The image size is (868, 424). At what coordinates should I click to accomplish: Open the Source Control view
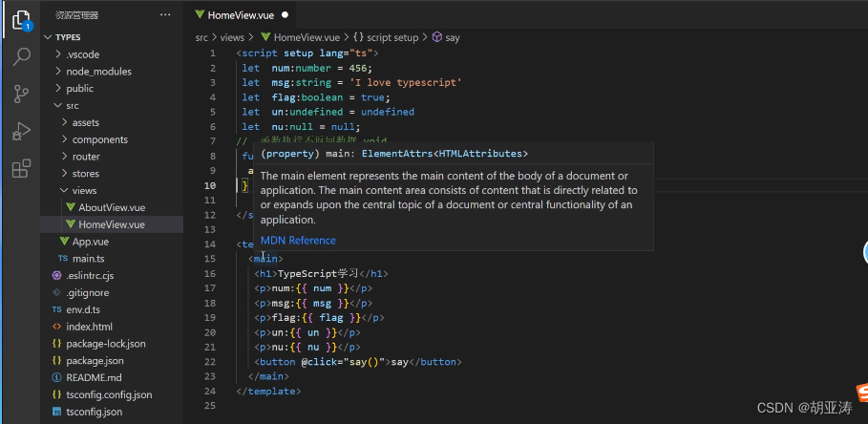click(x=21, y=94)
